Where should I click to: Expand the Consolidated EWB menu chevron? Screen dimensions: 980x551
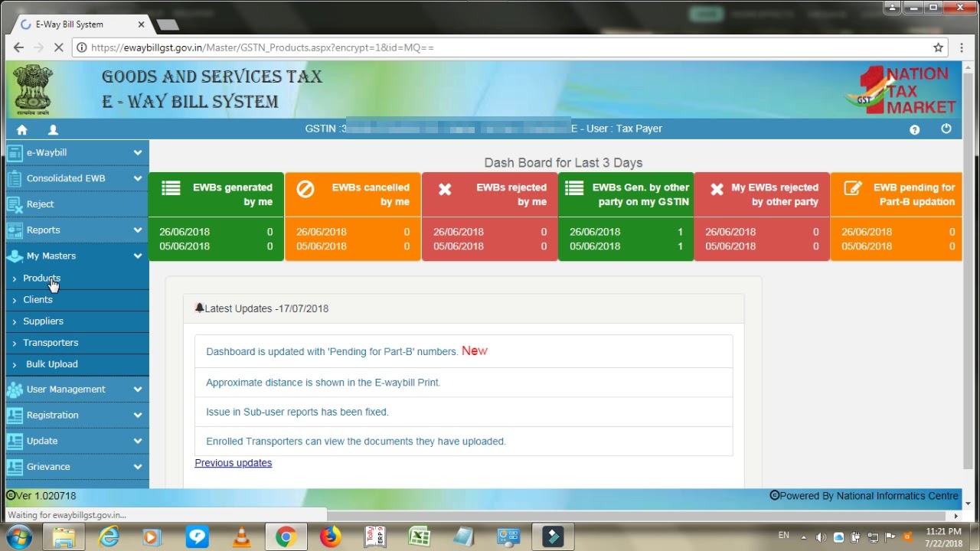(138, 178)
